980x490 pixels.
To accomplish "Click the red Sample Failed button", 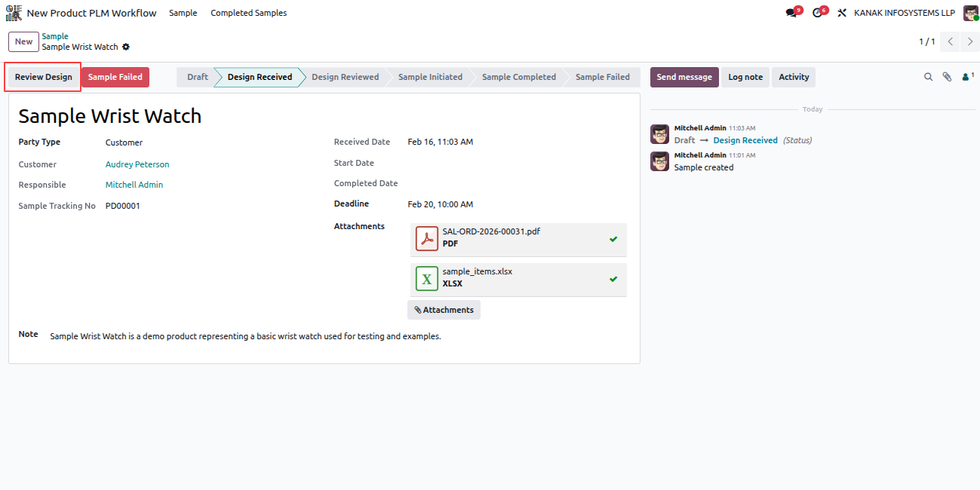I will 115,77.
